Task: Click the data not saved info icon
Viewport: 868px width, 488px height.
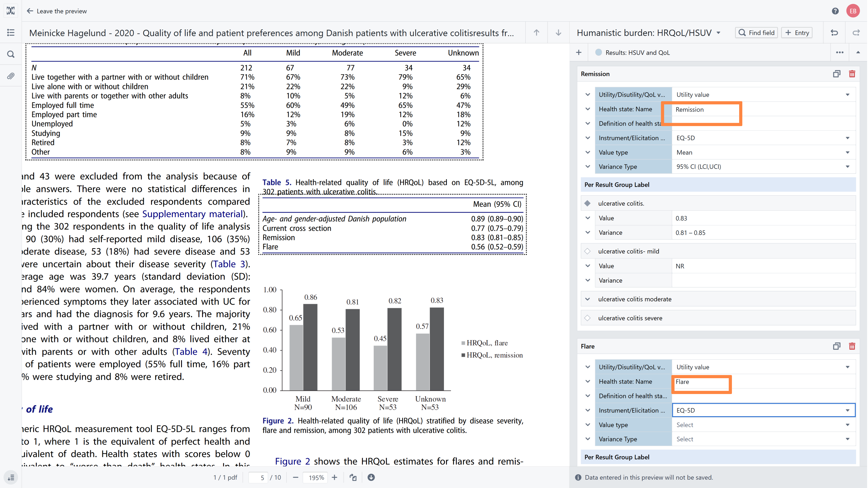Action: pos(578,477)
